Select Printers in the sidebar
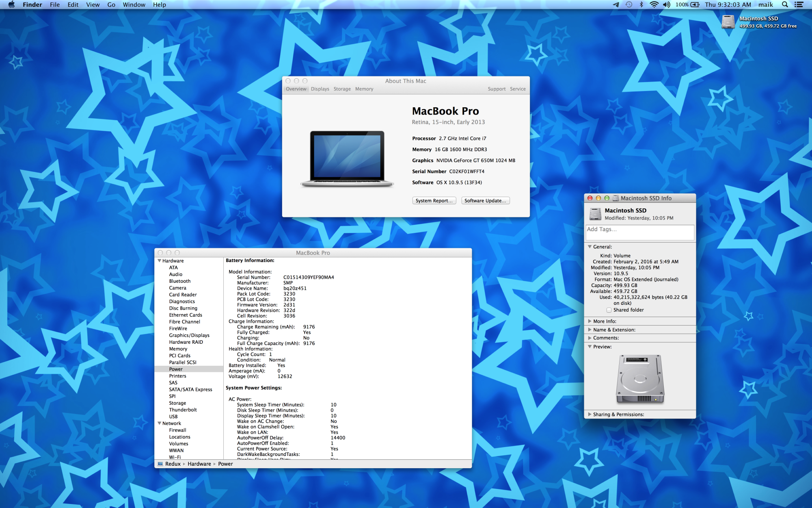Screen dimensions: 812x508 coord(177,376)
